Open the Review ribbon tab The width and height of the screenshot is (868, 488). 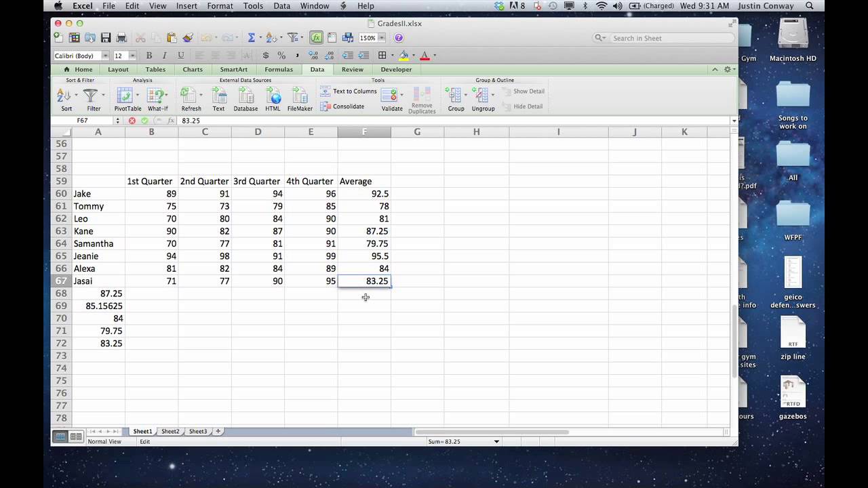point(352,69)
